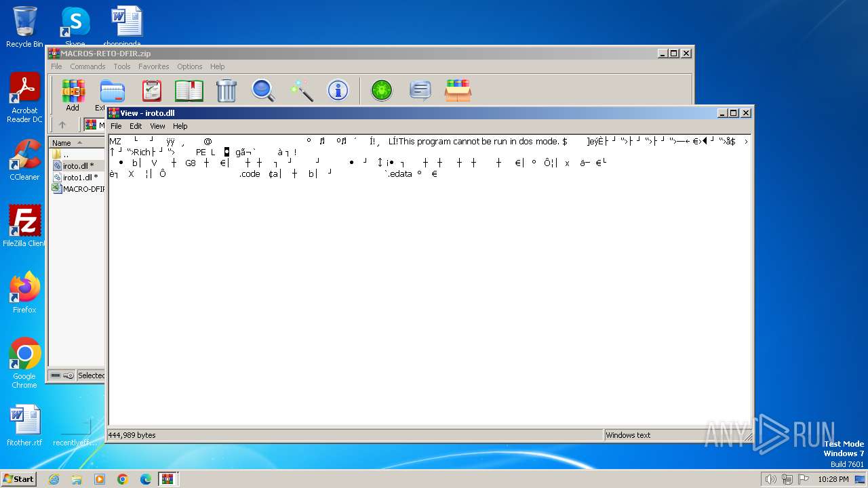
Task: Maximize the View - iroto.dll window
Action: (733, 113)
